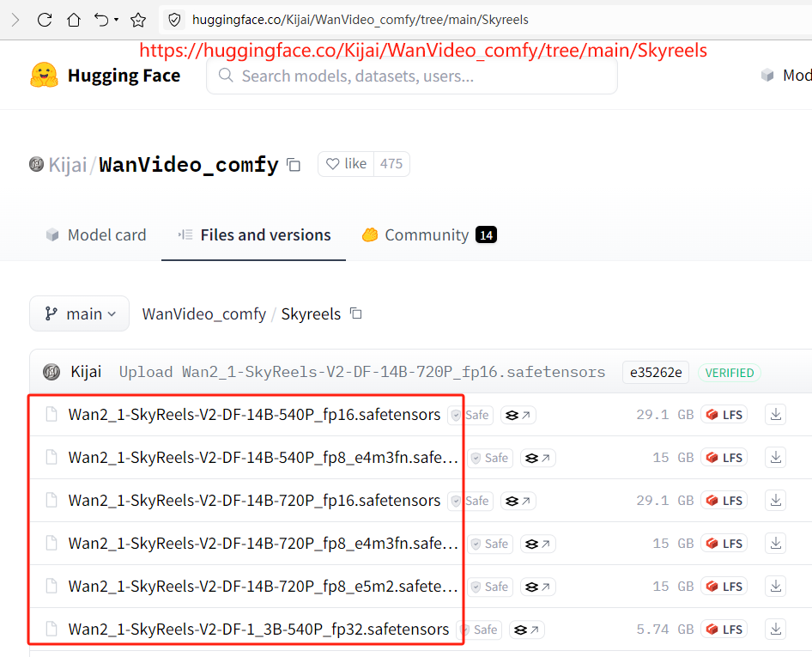Copy the WanVideo_comfy repository name icon
812x657 pixels.
click(294, 165)
